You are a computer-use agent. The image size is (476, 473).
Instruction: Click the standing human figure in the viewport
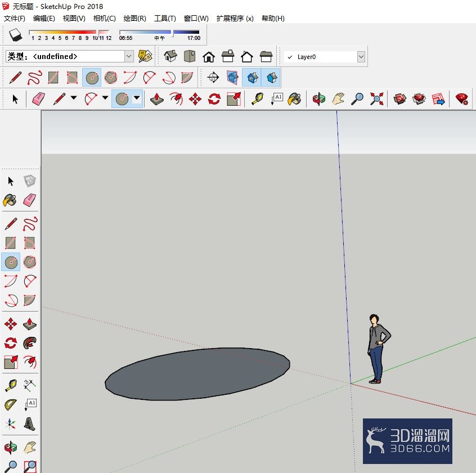[x=378, y=349]
